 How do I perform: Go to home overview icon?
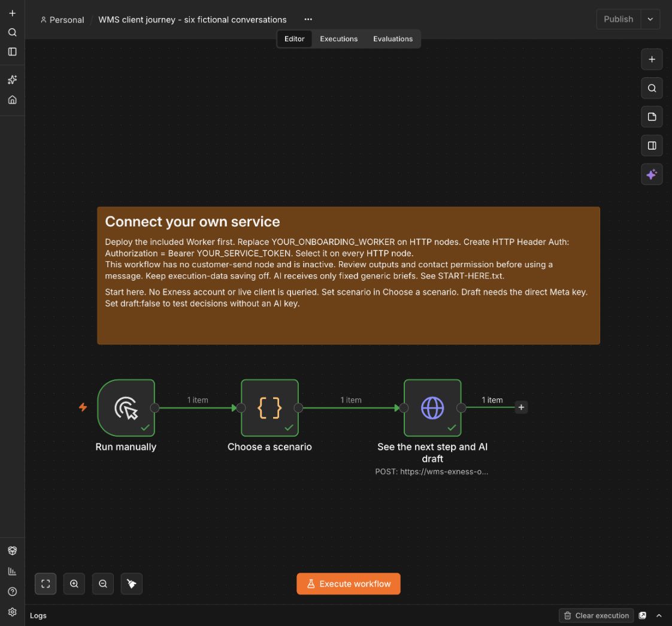(x=13, y=100)
